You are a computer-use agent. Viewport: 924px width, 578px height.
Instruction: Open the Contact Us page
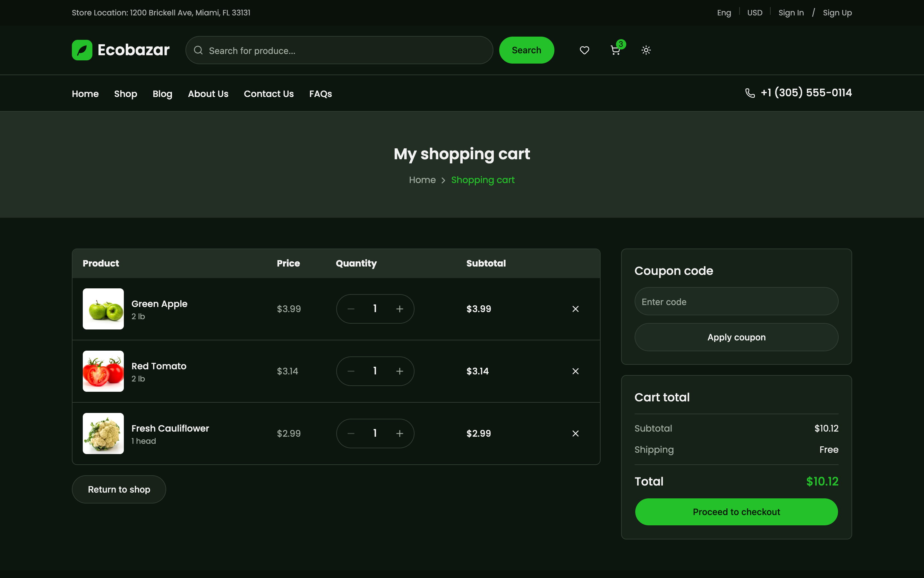click(269, 94)
